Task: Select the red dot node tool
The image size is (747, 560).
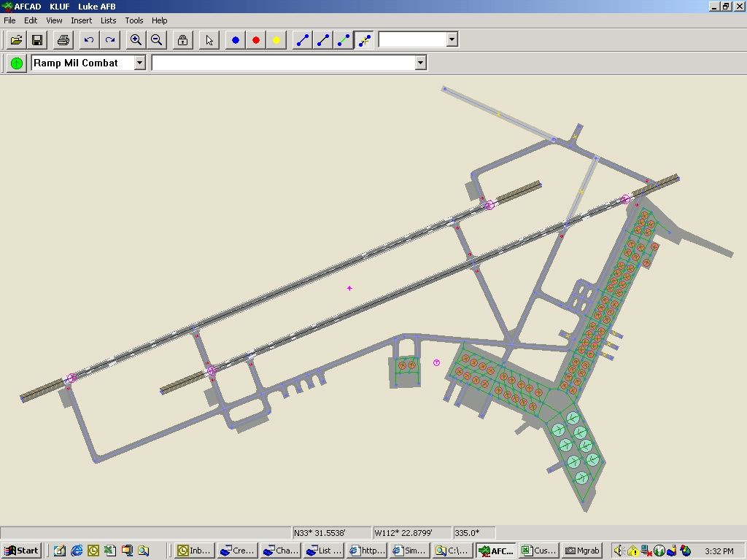Action: 256,40
